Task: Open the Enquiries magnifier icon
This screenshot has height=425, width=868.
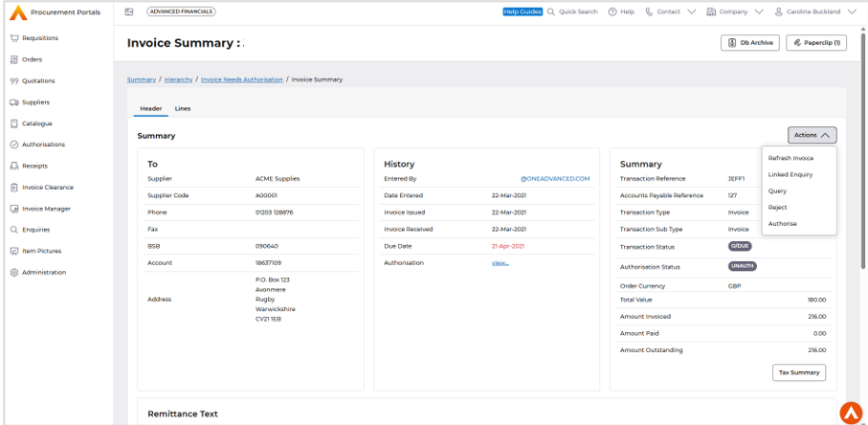Action: [14, 230]
